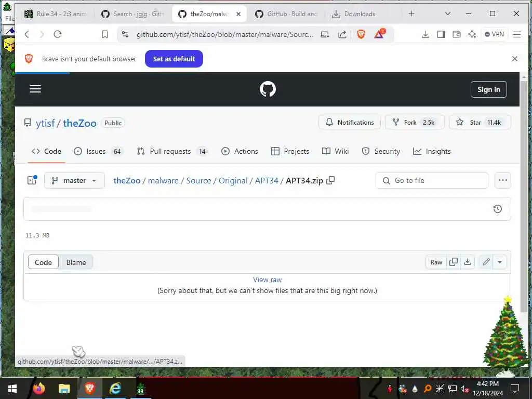Focus the Go to file search field
The height and width of the screenshot is (399, 532).
click(x=432, y=180)
